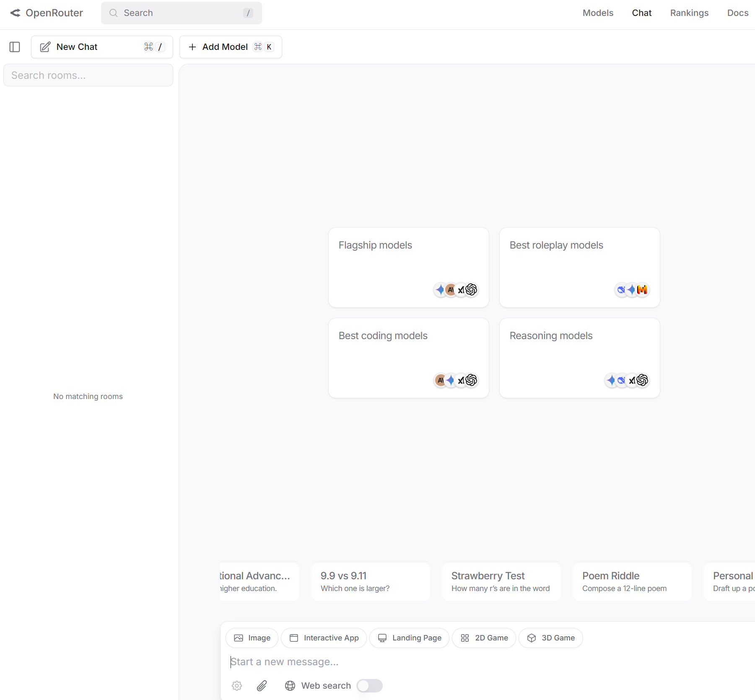Select the Interactive App chip
Screen dimensions: 755x700
324,638
